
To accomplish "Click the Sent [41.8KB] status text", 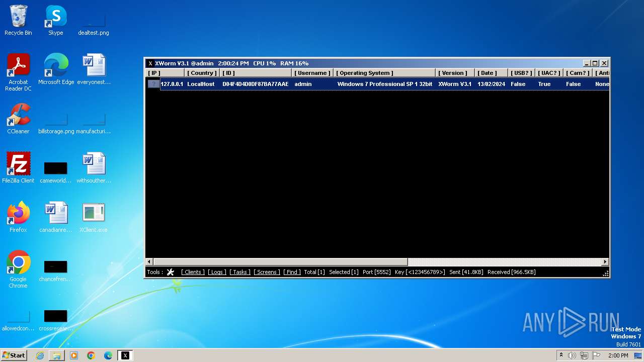I will 466,272.
